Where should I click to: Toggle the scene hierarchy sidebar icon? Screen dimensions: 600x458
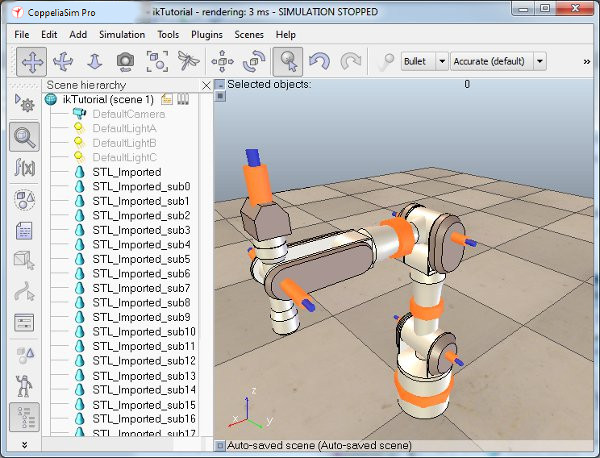(x=24, y=417)
